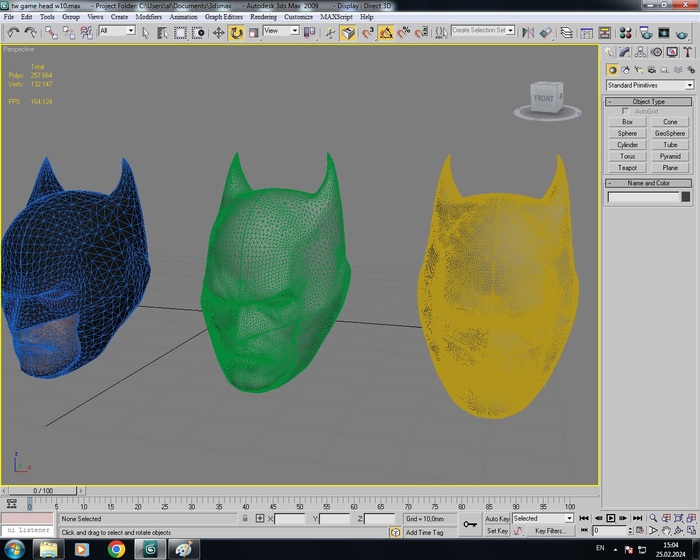This screenshot has width=700, height=560.
Task: Click the Undo arrow in toolbar
Action: [x=13, y=32]
